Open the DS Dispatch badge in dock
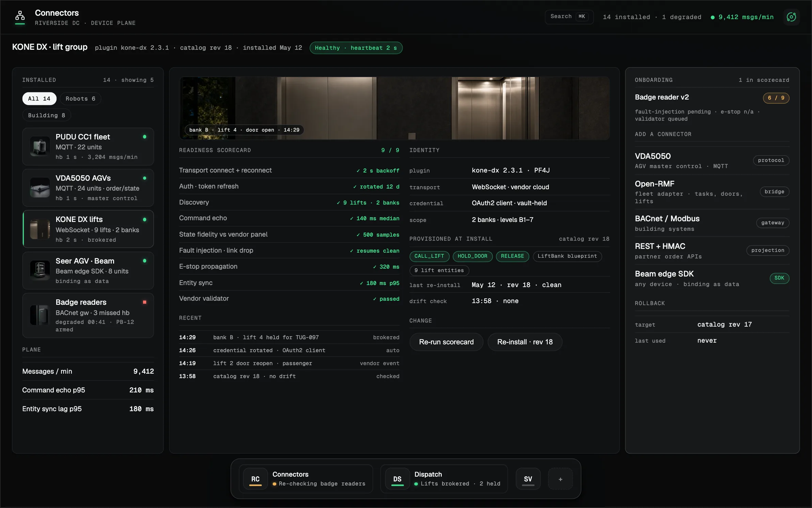This screenshot has height=508, width=812. point(397,479)
